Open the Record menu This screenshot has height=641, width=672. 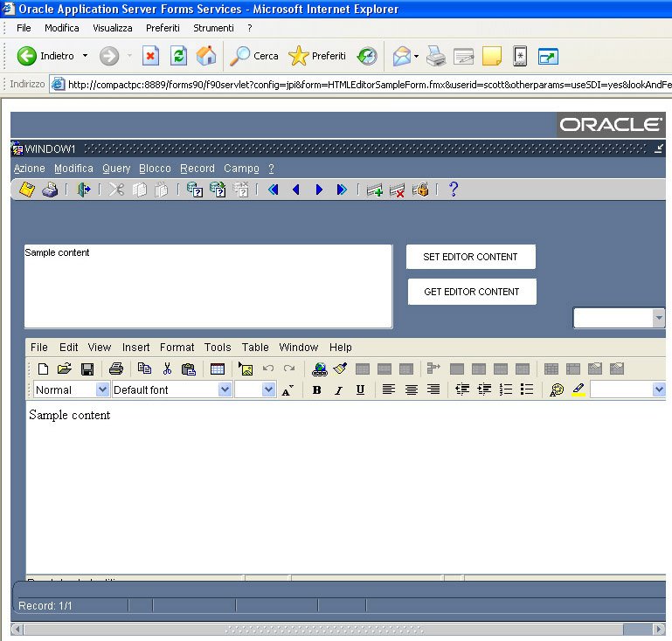point(197,169)
